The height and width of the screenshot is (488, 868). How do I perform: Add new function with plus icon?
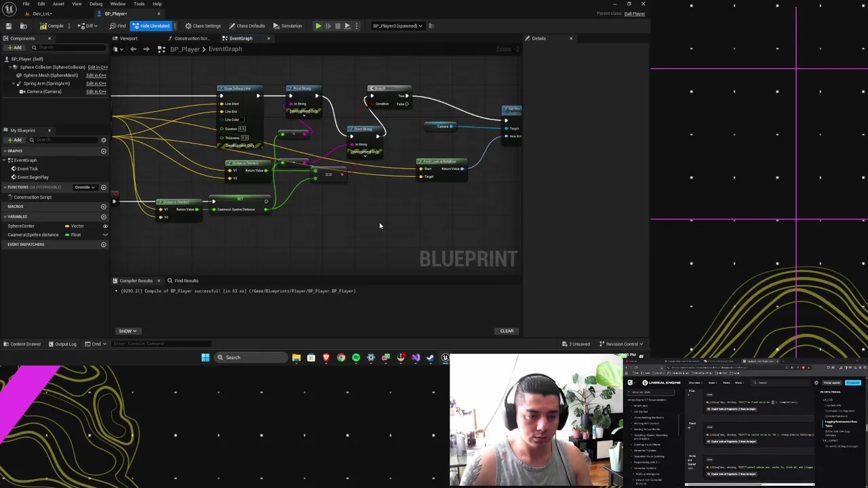click(x=104, y=187)
